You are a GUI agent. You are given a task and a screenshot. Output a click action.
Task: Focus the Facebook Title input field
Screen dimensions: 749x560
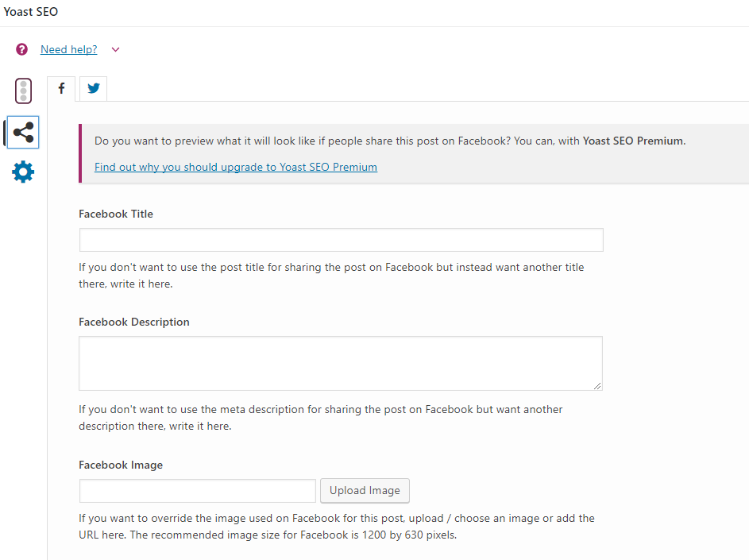pos(341,240)
